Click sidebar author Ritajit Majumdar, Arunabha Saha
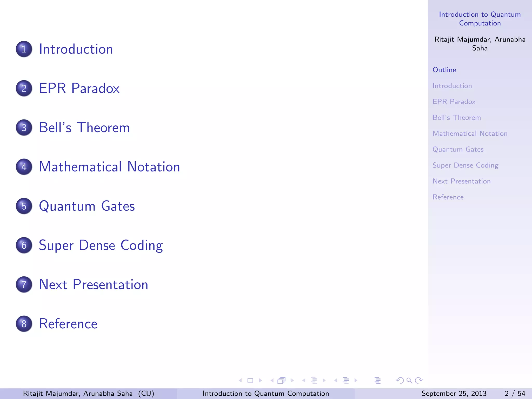This screenshot has width=532, height=399. 480,44
